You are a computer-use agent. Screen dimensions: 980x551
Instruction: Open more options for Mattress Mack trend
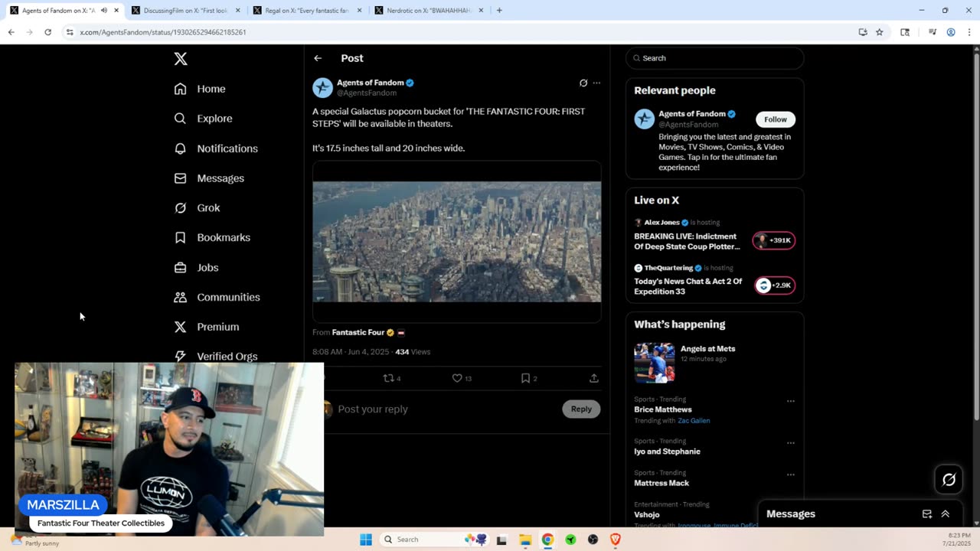pos(791,474)
